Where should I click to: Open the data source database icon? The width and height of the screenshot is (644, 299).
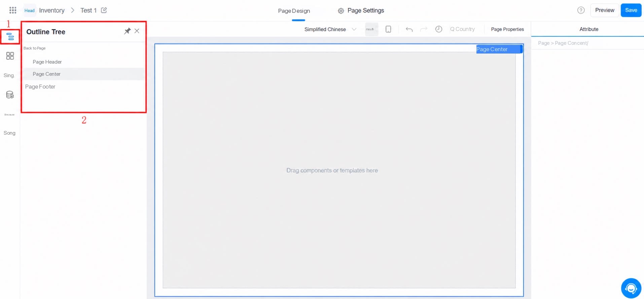(x=10, y=95)
